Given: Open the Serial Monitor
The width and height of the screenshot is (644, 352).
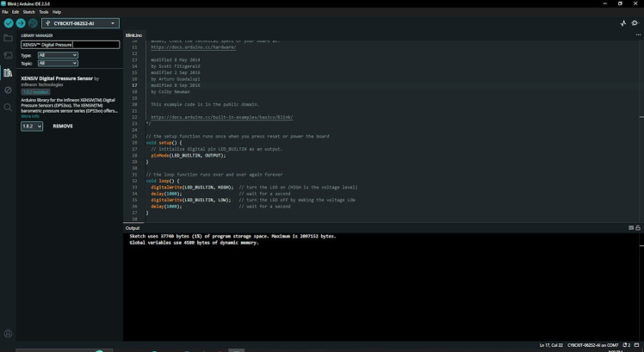Looking at the screenshot, I should pos(635,23).
